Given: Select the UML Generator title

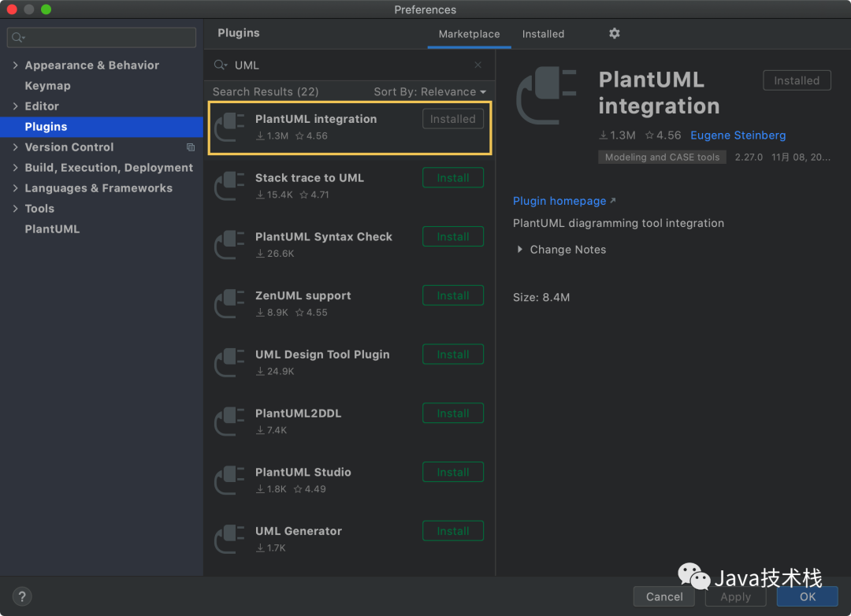Looking at the screenshot, I should coord(299,532).
